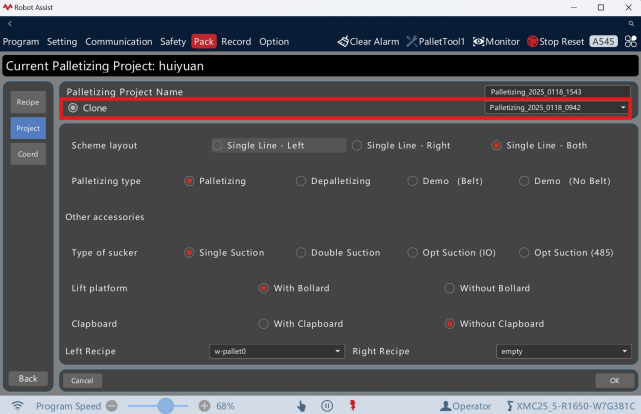Image resolution: width=641 pixels, height=414 pixels.
Task: Select Double Suction sucker type
Action: click(x=301, y=253)
